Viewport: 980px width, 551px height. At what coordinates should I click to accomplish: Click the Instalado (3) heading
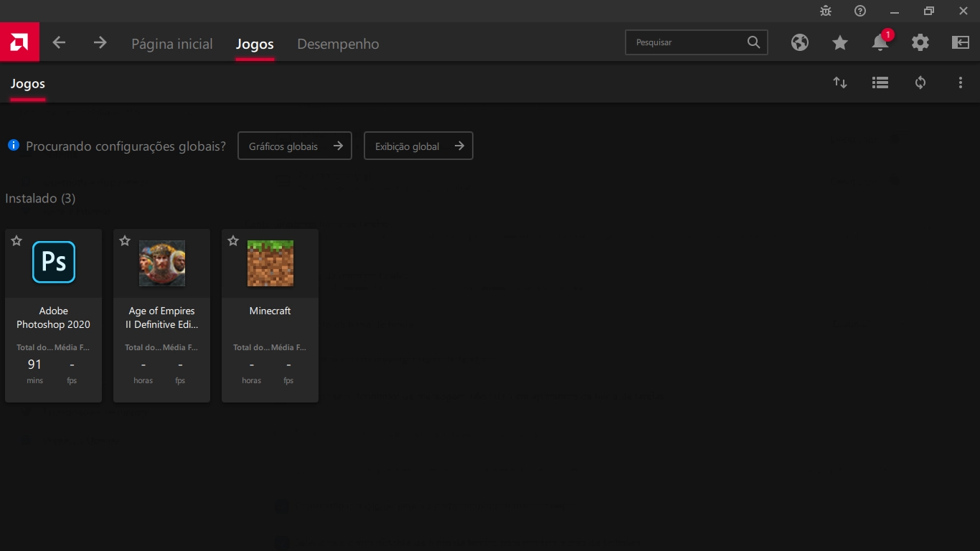40,199
